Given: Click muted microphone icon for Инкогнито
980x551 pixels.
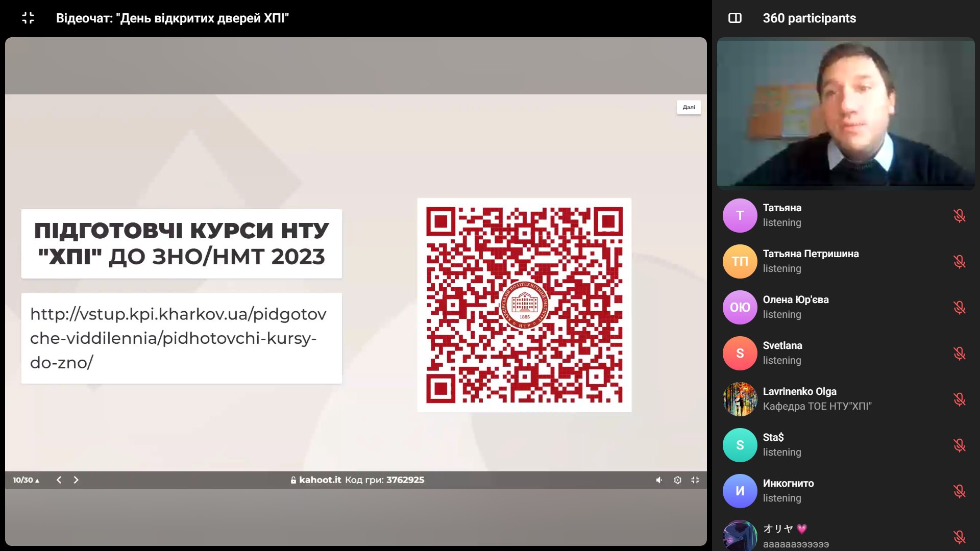Looking at the screenshot, I should tap(960, 491).
